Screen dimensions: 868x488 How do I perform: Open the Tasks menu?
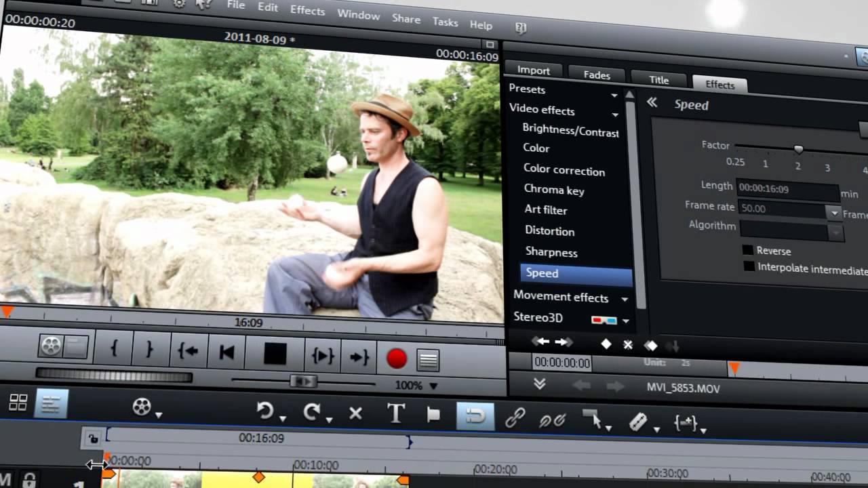pyautogui.click(x=445, y=22)
